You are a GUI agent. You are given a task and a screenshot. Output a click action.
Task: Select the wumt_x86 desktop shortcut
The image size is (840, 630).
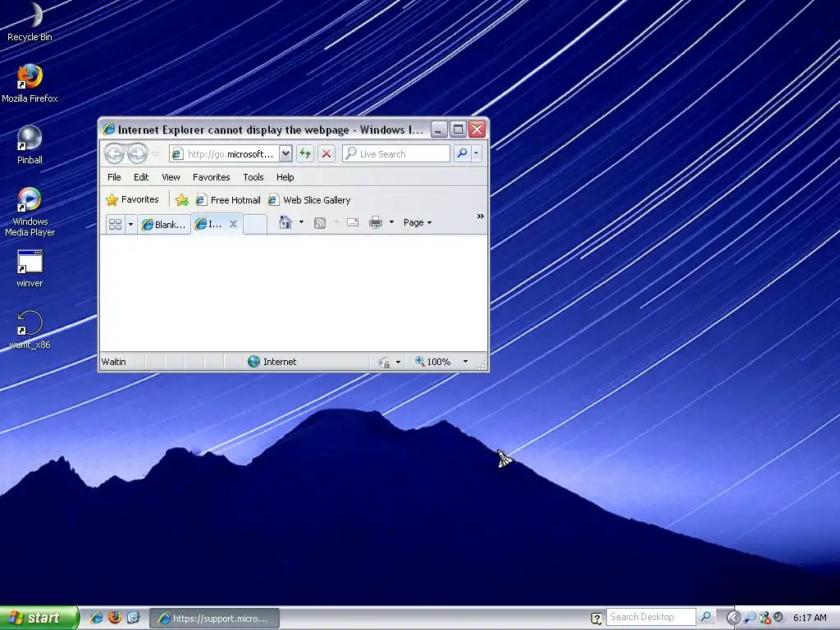(30, 330)
